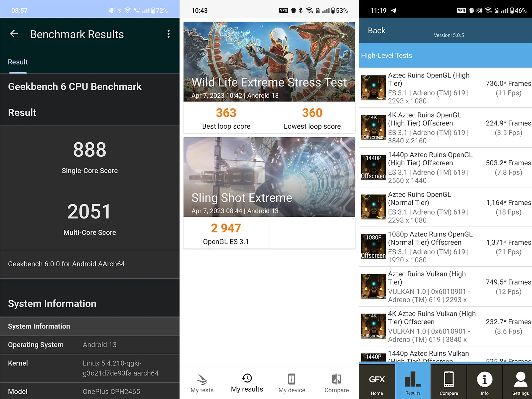Tap the 1,164 Frames score value
532x399 pixels.
(509, 203)
